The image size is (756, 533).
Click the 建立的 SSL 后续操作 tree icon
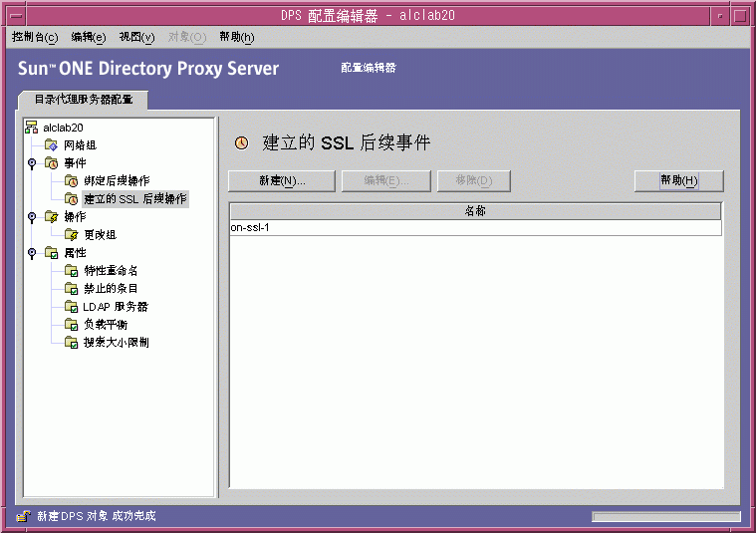[x=72, y=198]
